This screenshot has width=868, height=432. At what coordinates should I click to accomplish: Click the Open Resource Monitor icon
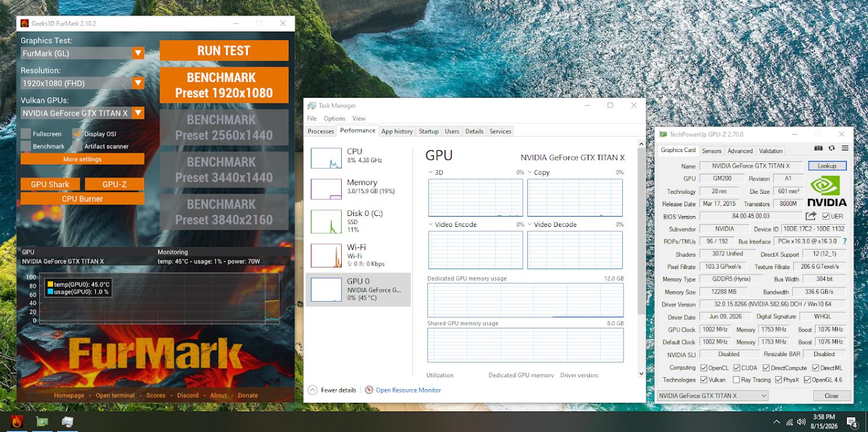369,390
